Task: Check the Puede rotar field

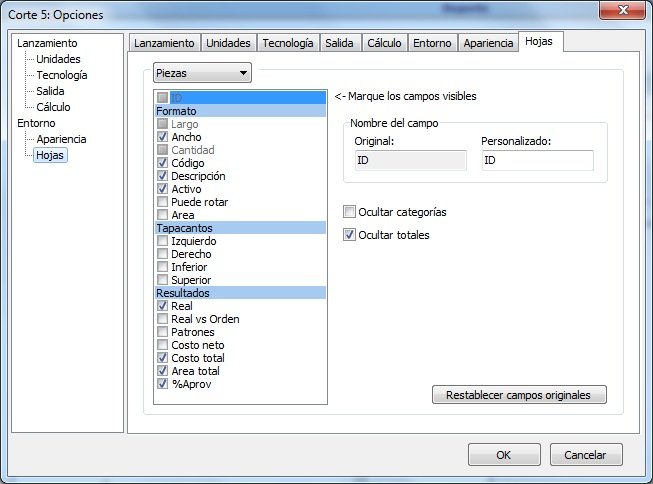Action: coord(163,202)
